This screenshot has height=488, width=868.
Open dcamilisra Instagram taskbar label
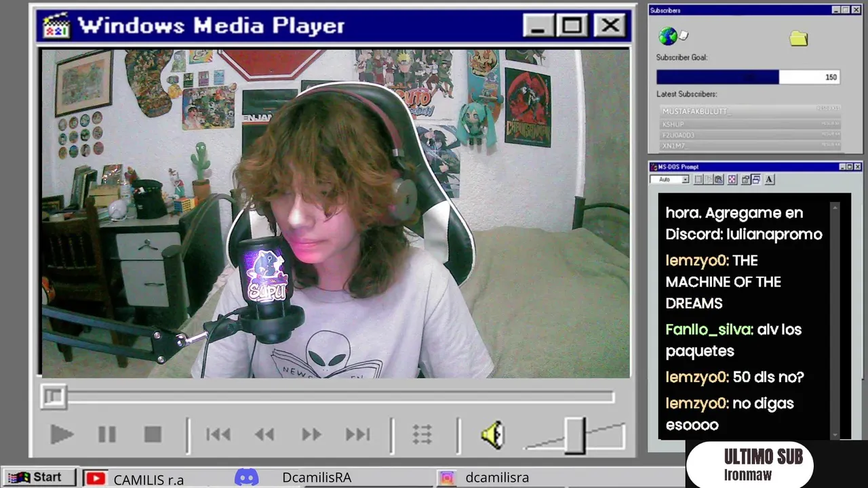pyautogui.click(x=497, y=478)
